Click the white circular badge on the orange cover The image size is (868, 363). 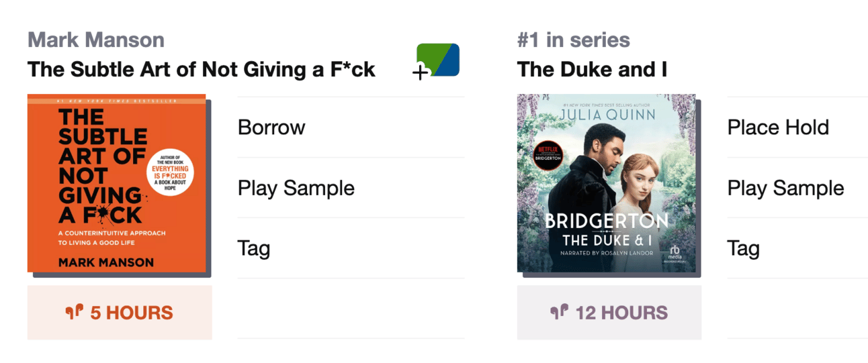tap(170, 170)
